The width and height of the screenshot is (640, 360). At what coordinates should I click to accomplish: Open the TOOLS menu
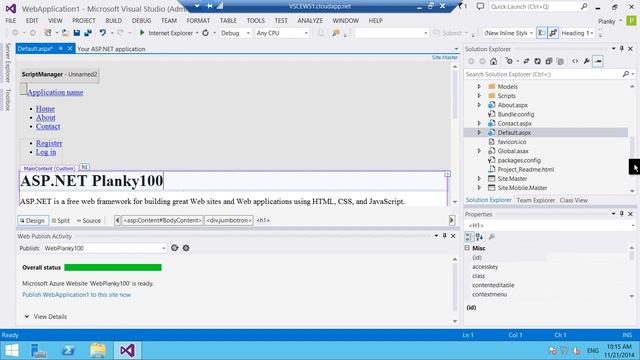point(256,20)
